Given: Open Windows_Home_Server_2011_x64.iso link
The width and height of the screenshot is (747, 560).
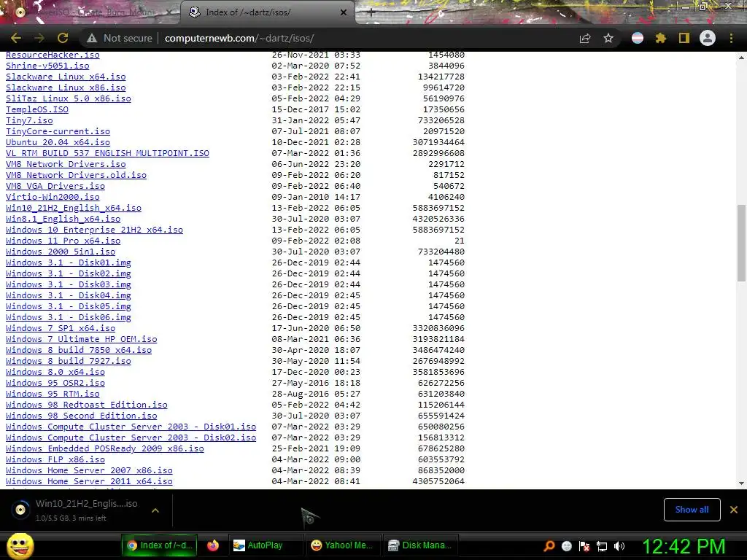Looking at the screenshot, I should [x=89, y=482].
